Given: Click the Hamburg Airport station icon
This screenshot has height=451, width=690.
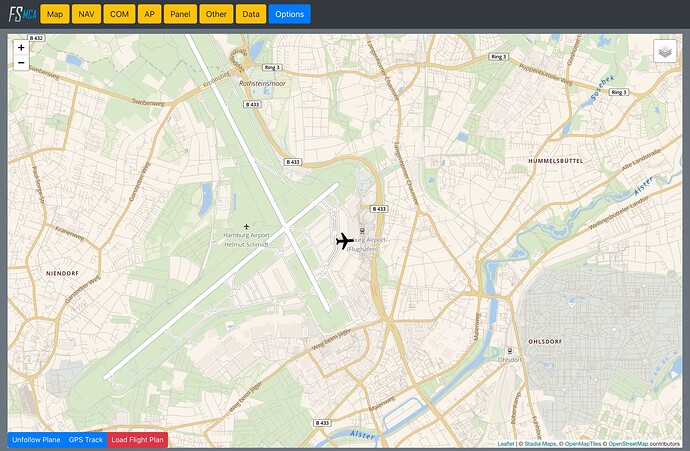Looking at the screenshot, I should [x=362, y=231].
